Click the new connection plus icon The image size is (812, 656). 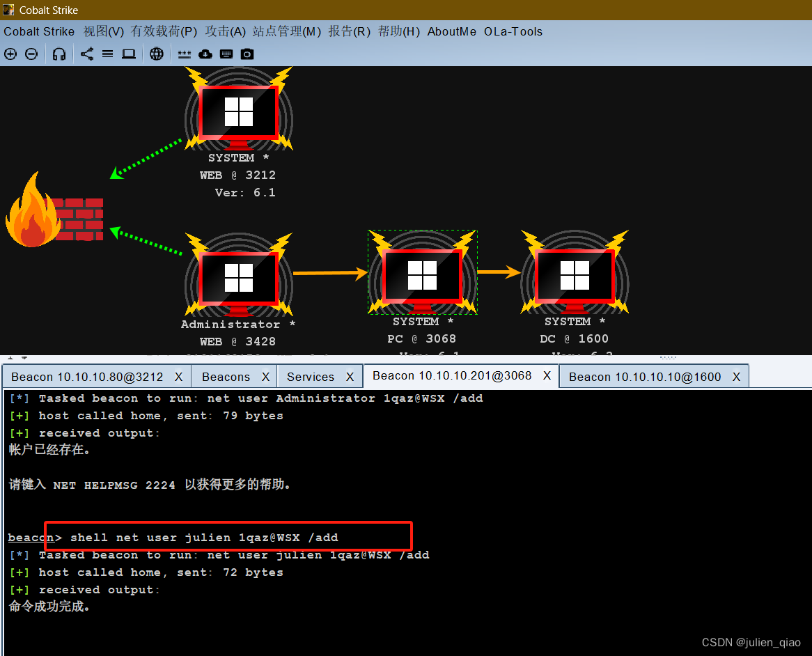coord(10,54)
